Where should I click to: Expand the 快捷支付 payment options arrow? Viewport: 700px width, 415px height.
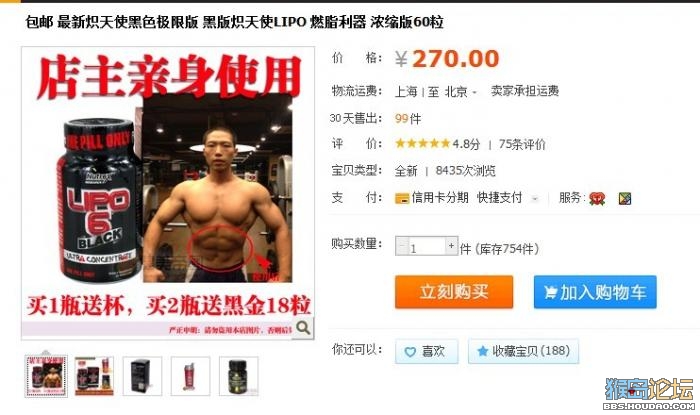point(534,199)
